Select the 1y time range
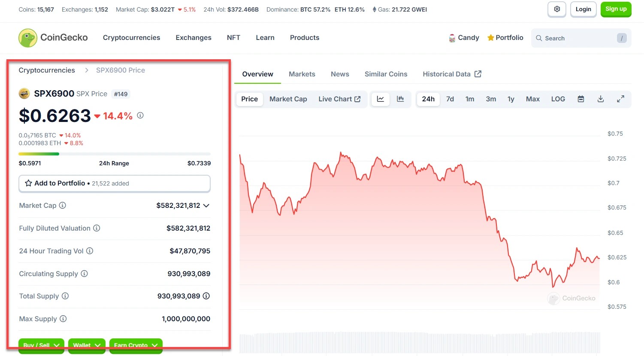 [511, 99]
